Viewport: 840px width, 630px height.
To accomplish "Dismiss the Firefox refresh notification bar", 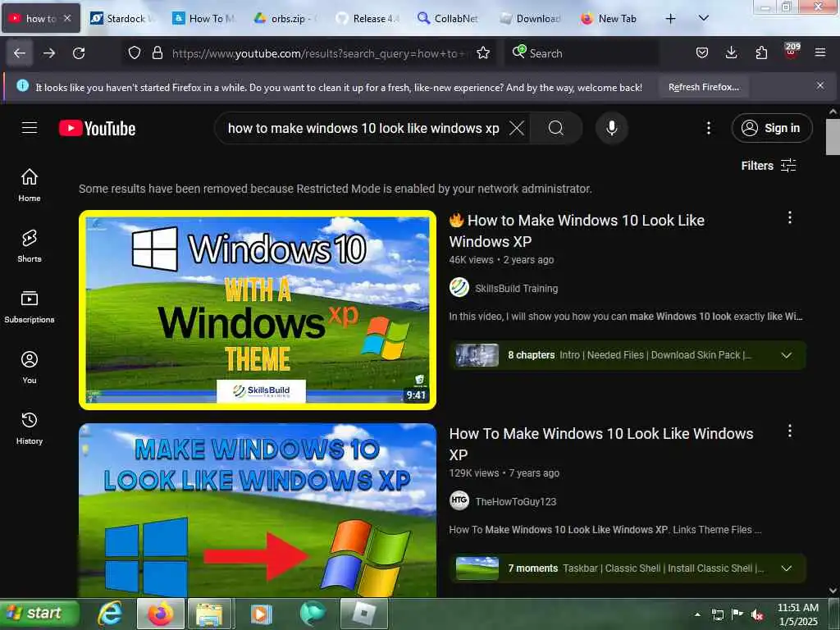I will (x=820, y=85).
